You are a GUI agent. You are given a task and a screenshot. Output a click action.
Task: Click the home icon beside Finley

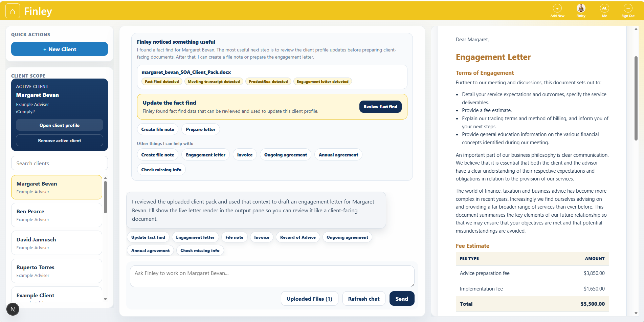(x=13, y=12)
